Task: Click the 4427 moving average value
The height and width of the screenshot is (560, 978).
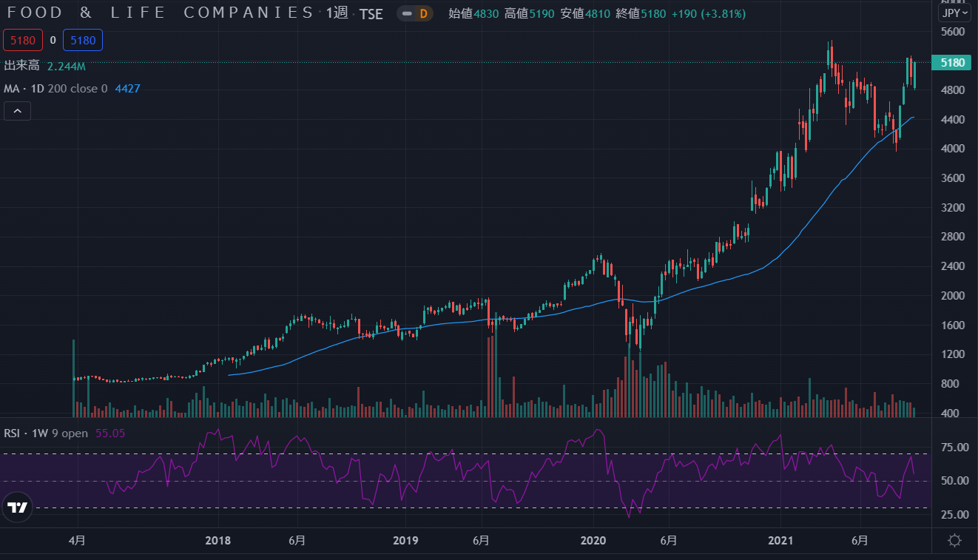Action: 127,89
